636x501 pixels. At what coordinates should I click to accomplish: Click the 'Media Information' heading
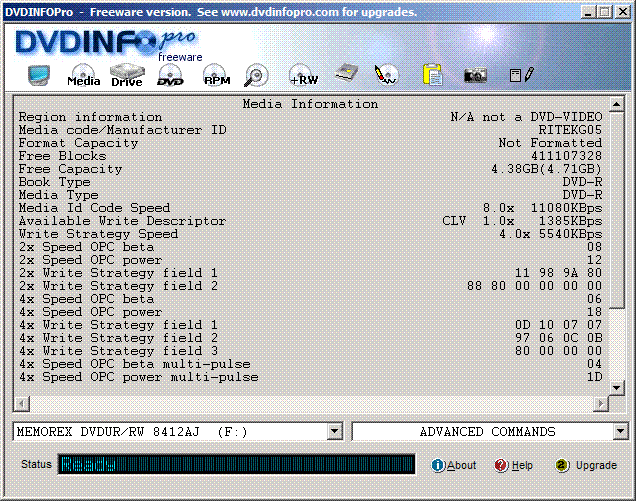[x=310, y=104]
